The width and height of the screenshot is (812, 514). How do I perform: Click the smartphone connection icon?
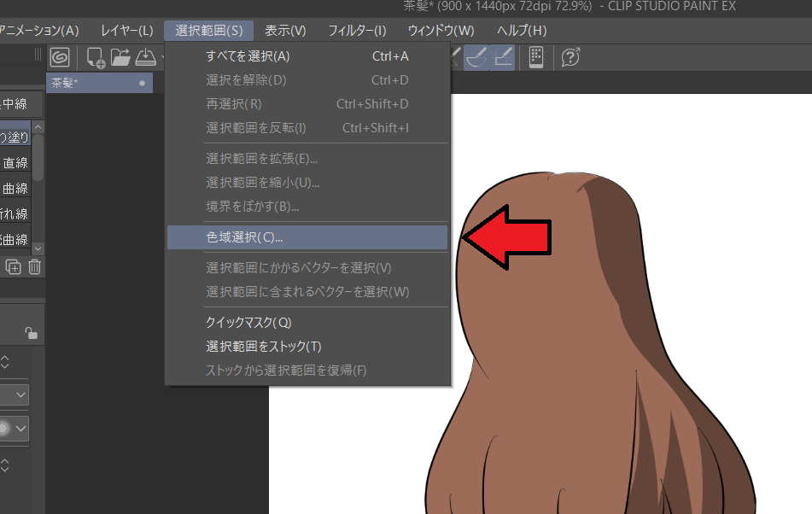(x=536, y=57)
